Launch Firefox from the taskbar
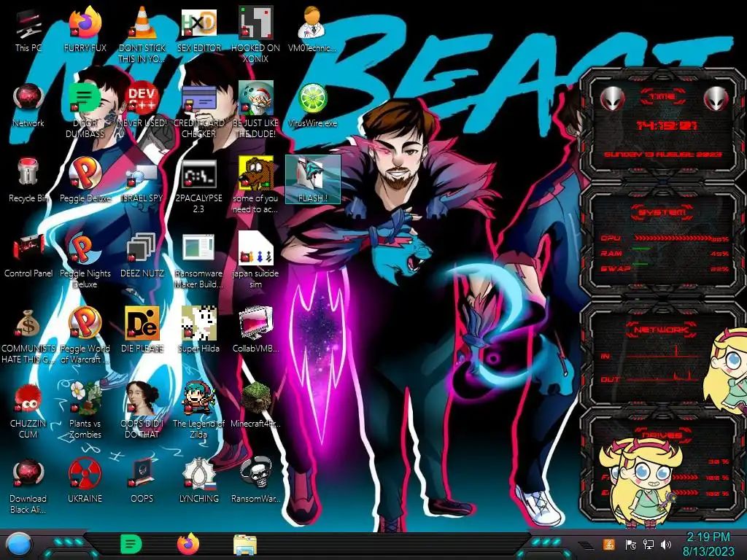Screen dimensions: 747x560 pyautogui.click(x=188, y=544)
